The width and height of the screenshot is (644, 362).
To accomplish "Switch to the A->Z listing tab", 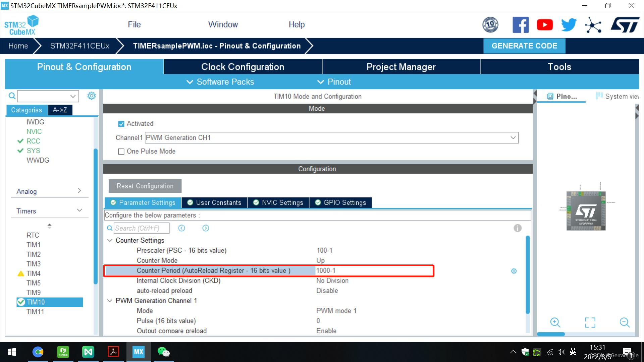I will 60,110.
